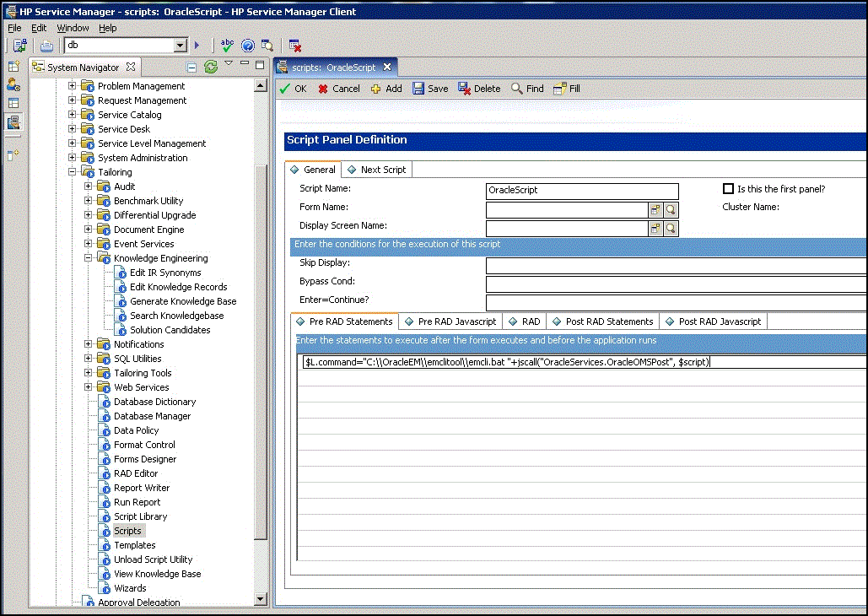Click the spell check toolbar icon

pyautogui.click(x=227, y=45)
